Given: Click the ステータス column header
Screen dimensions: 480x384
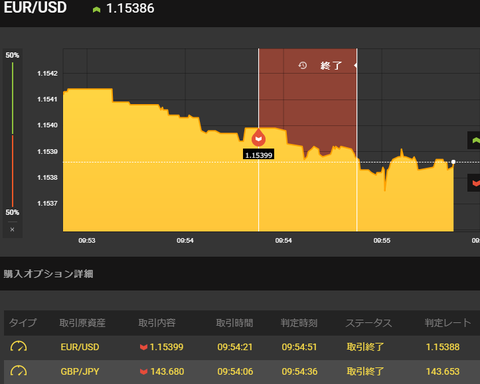Looking at the screenshot, I should point(369,323).
